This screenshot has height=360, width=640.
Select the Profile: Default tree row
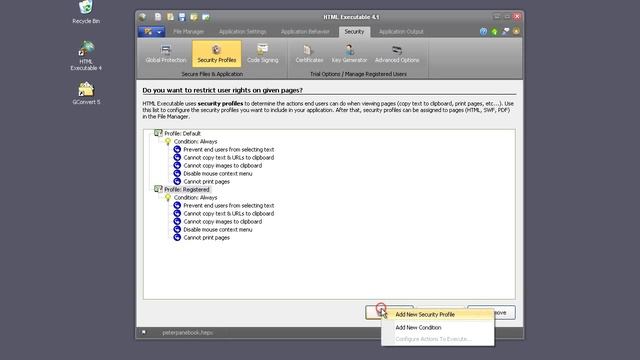(x=182, y=133)
